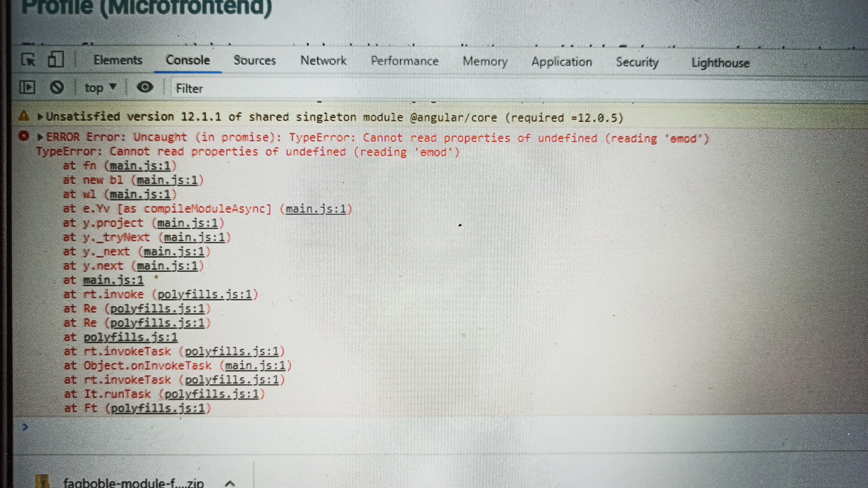Select the 'Unsatisfied version 12.1.1' warning text
This screenshot has height=488, width=868.
335,117
